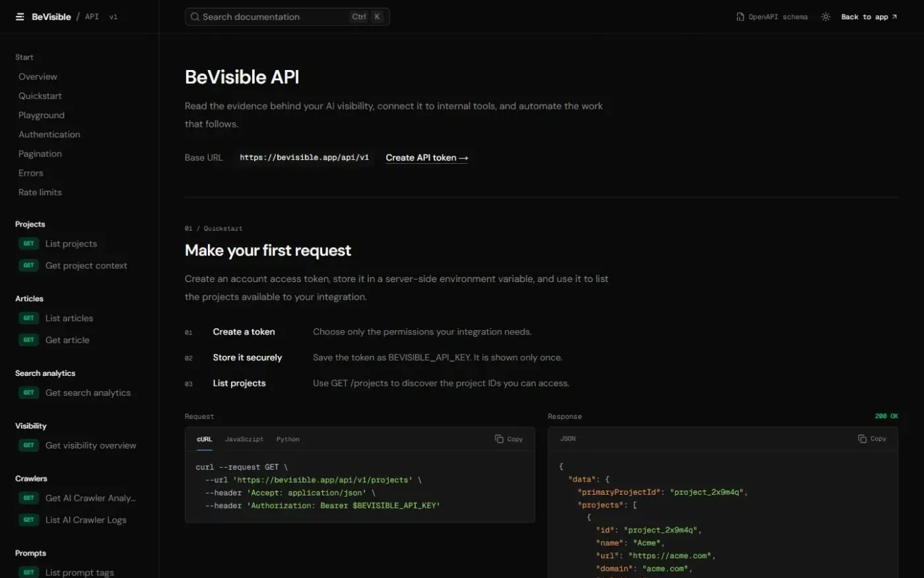Open the Errors docs page

[x=31, y=173]
